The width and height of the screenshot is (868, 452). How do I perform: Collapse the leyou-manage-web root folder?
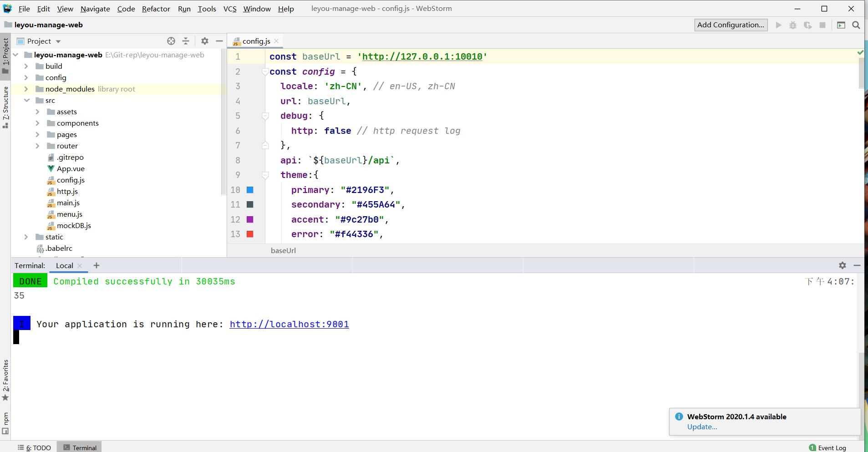16,55
